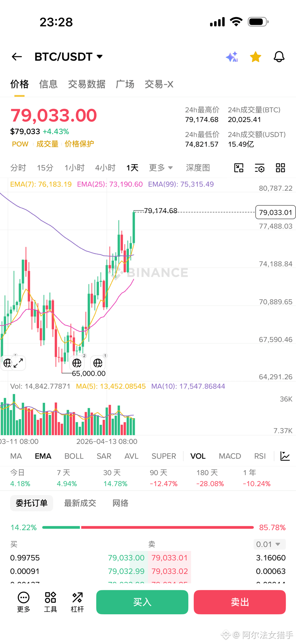
Task: Tap the globe event marker labeled 1
Action: (98, 363)
